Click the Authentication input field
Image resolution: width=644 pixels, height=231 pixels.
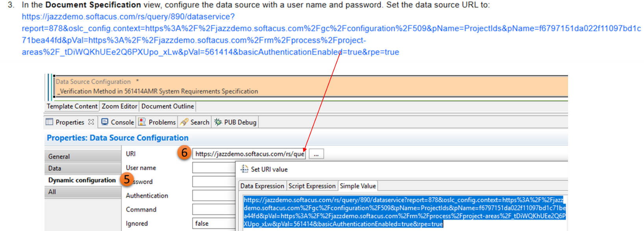214,196
